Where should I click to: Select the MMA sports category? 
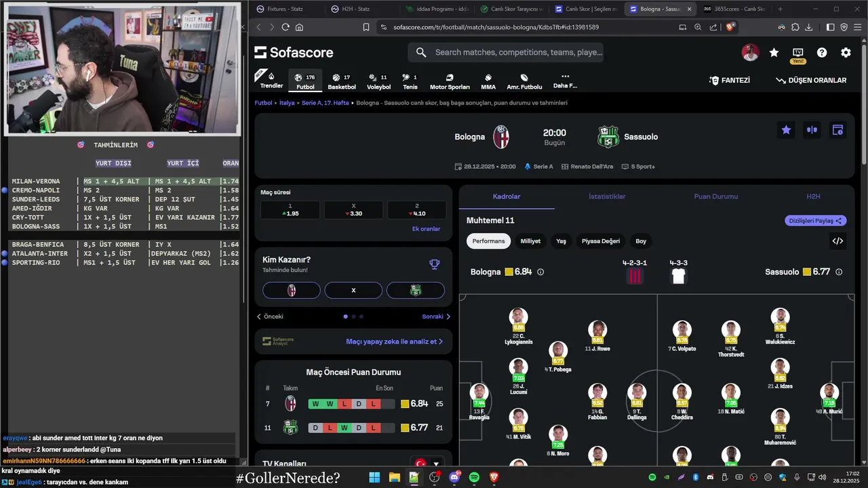pyautogui.click(x=488, y=81)
